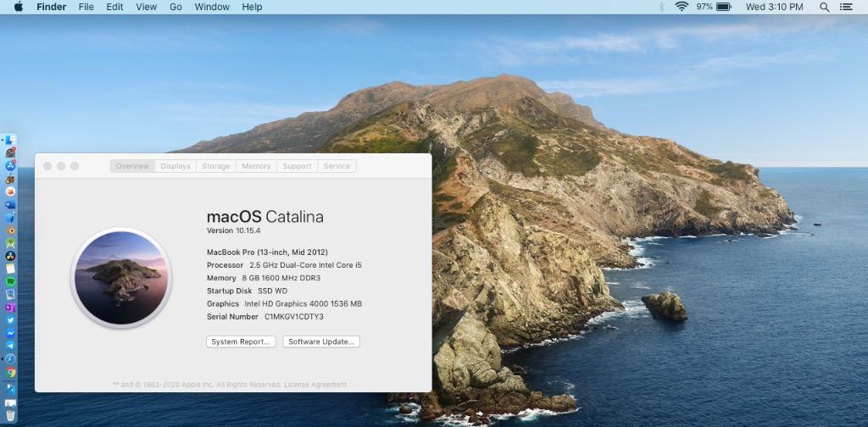Click the 8 GB 1600 MHz DDR3 value

point(281,278)
